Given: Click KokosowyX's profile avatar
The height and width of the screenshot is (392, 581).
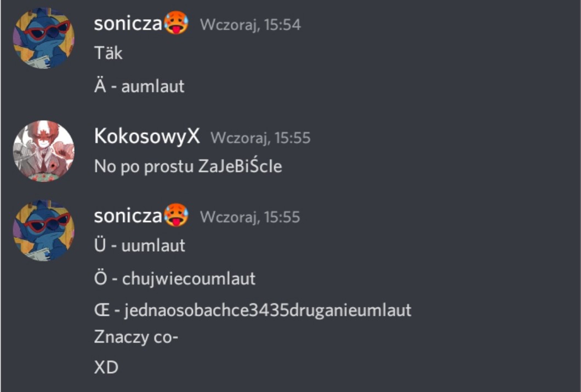Looking at the screenshot, I should [x=44, y=151].
